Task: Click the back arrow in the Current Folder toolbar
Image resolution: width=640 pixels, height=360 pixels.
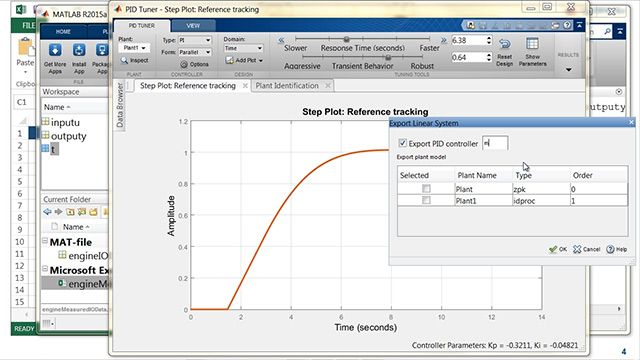Action: 47,211
